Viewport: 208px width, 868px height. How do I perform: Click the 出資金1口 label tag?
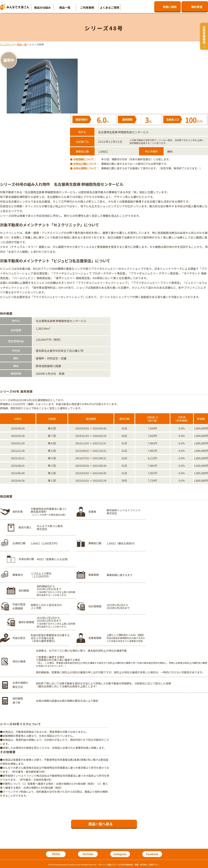tap(173, 120)
